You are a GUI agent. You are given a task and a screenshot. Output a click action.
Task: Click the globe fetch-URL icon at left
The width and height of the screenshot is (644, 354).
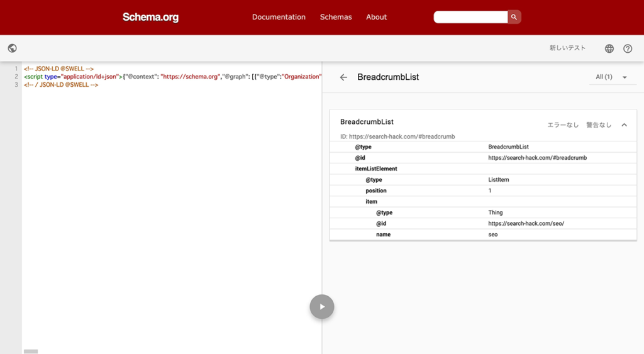coord(13,48)
